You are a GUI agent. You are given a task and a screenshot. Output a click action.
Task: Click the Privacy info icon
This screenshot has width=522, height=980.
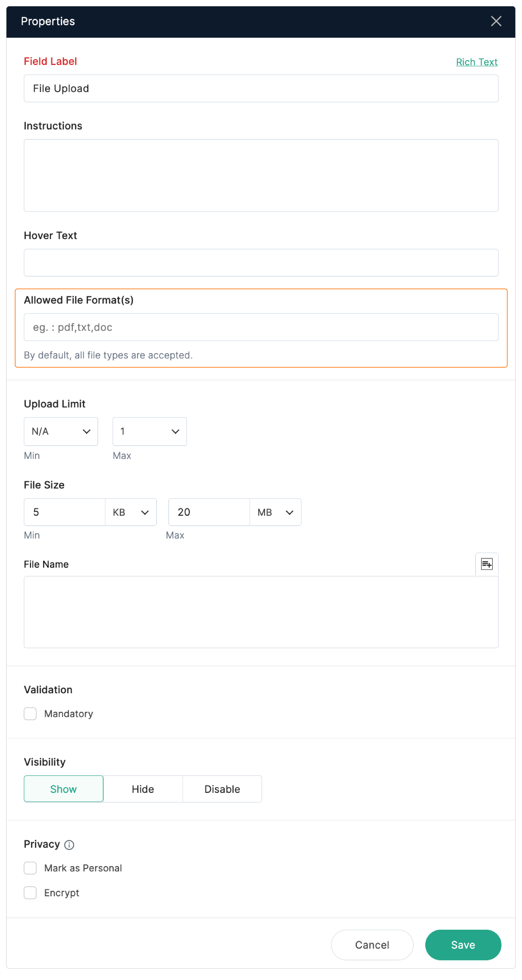tap(69, 845)
